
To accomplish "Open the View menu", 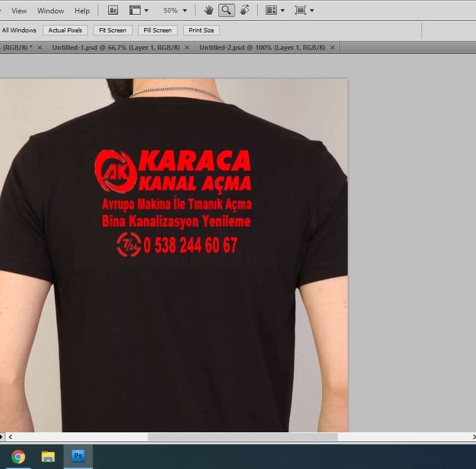I will point(19,10).
